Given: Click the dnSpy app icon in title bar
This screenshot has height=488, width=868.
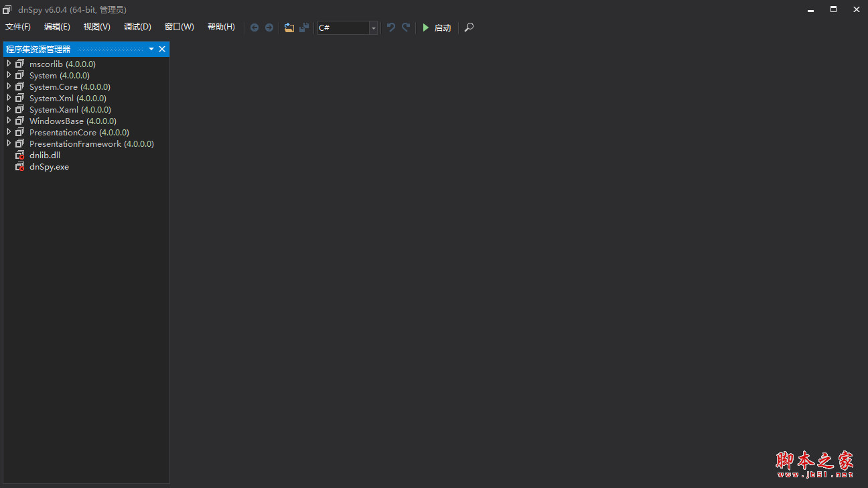Looking at the screenshot, I should (7, 9).
